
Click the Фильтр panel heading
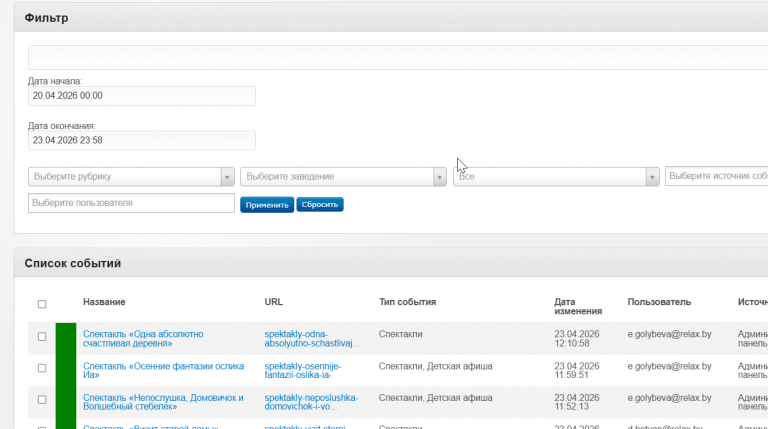point(47,18)
